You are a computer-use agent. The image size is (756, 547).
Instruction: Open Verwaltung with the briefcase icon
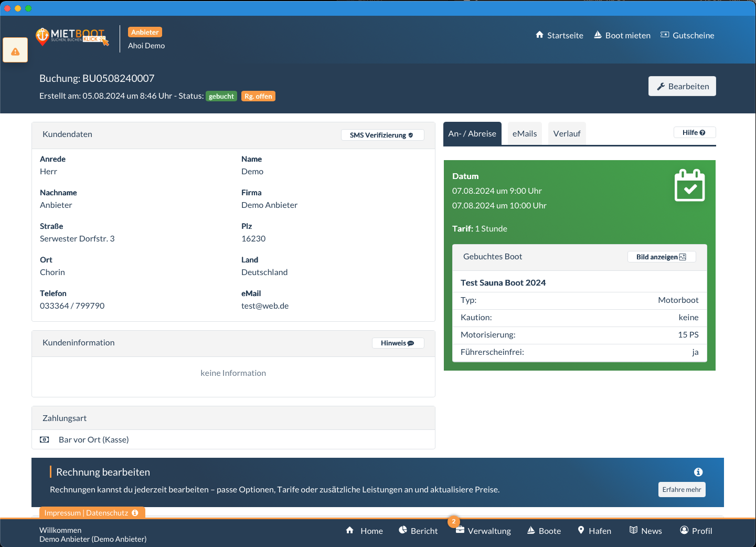483,531
